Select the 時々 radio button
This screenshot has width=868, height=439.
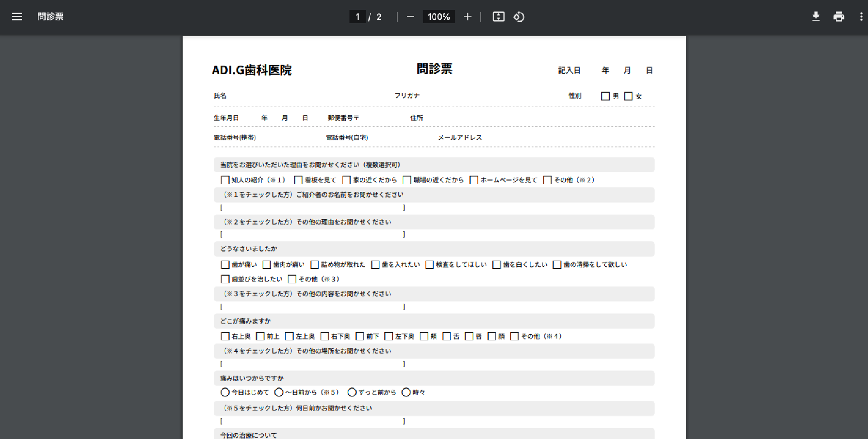[406, 392]
